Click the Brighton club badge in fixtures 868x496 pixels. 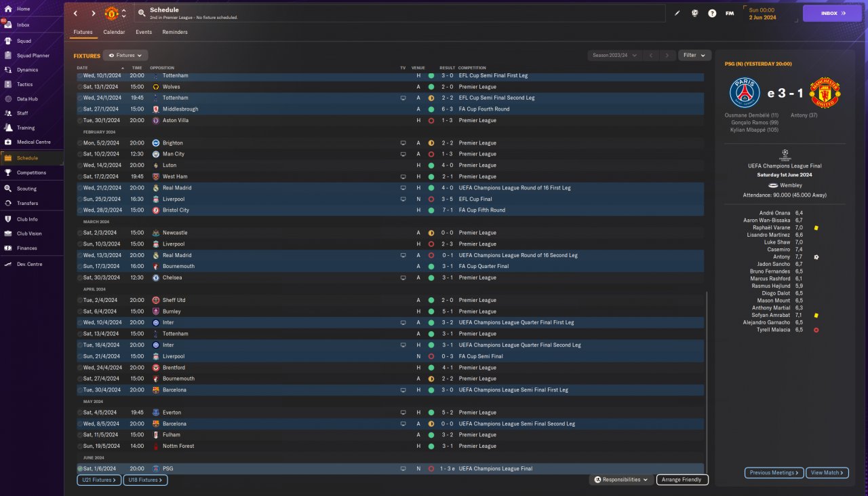click(x=155, y=143)
